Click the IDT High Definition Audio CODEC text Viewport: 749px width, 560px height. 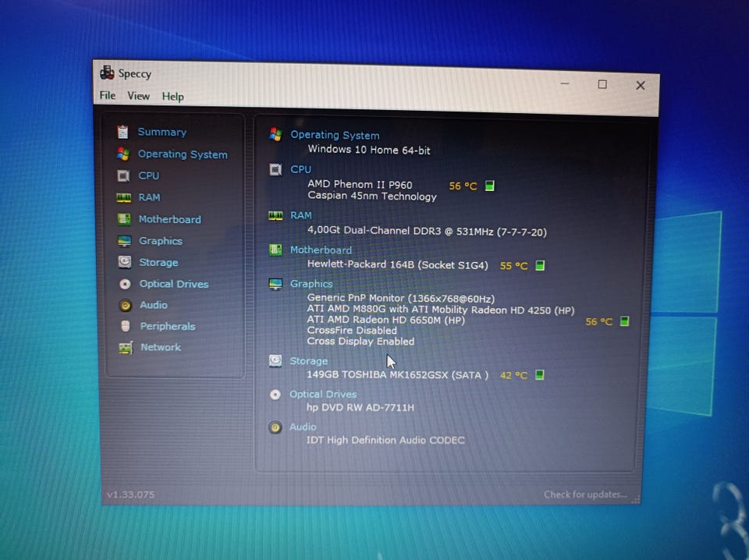(385, 440)
